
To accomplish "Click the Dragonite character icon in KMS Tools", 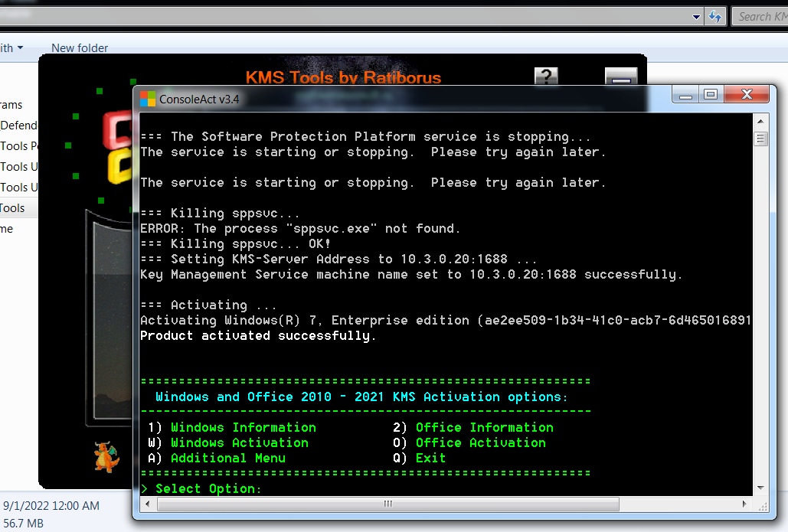I will pos(106,457).
